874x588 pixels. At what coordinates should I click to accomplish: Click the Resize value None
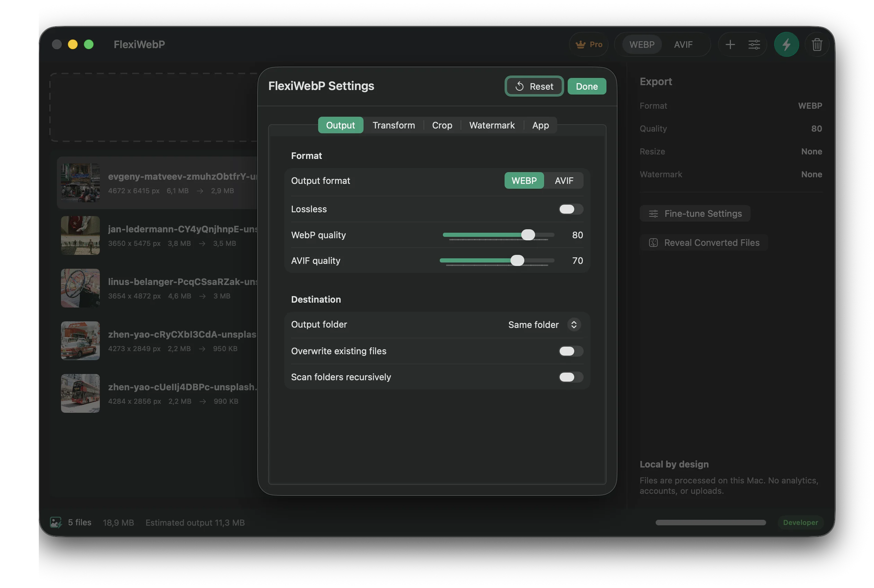811,151
